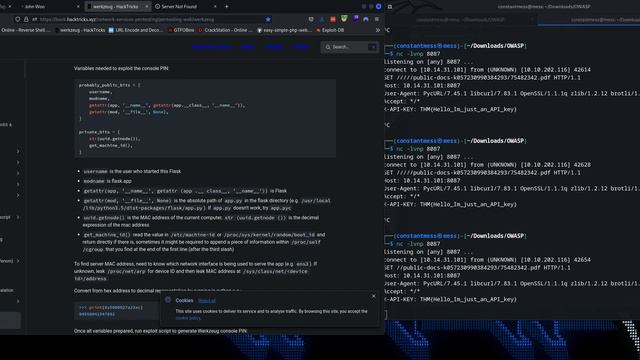The height and width of the screenshot is (360, 640).
Task: Close the Server Not Found tab
Action: (x=215, y=7)
